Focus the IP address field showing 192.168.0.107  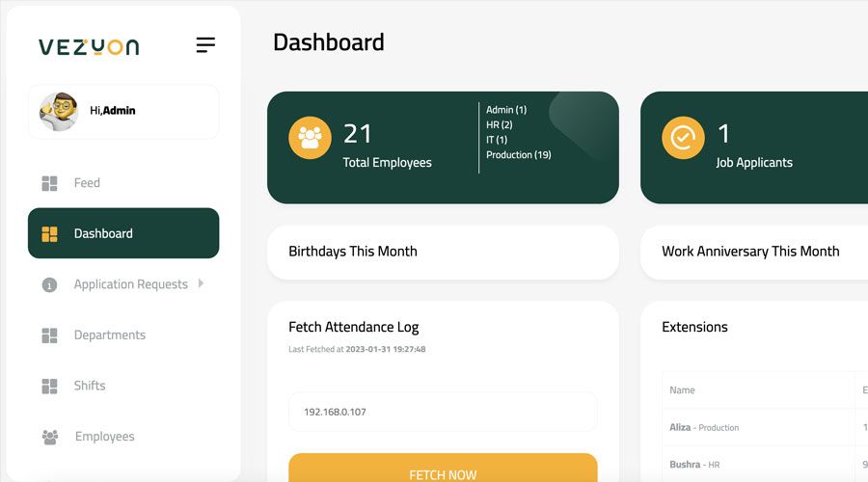(x=443, y=412)
